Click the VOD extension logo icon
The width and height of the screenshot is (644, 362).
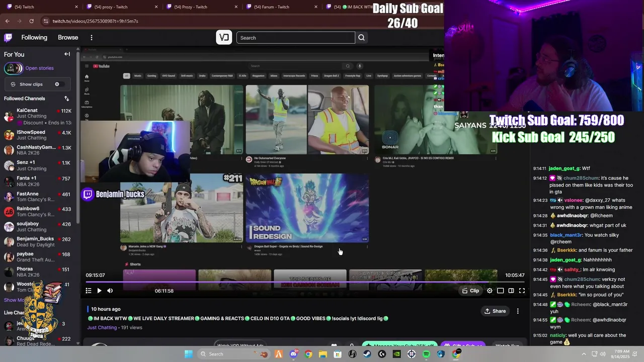[x=224, y=38]
